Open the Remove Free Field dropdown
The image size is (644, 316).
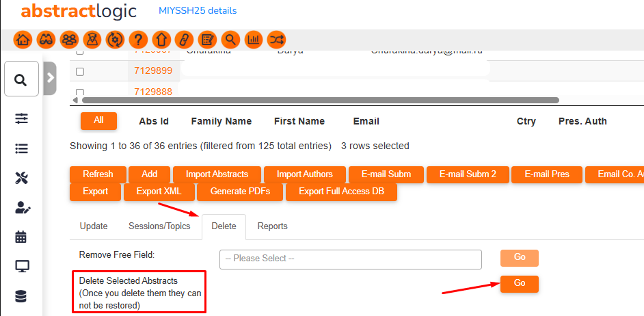click(x=350, y=259)
